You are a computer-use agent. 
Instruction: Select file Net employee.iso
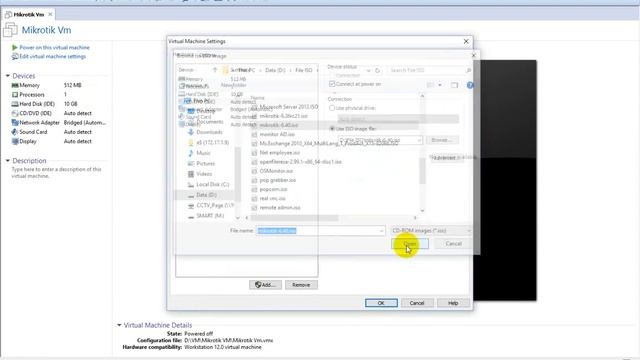pos(280,153)
